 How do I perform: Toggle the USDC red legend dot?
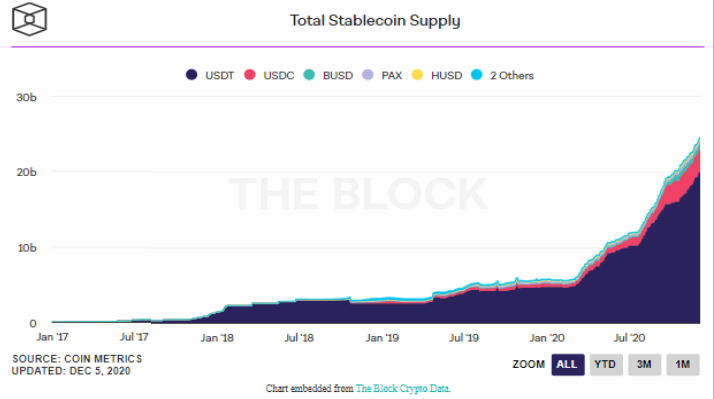(x=250, y=75)
